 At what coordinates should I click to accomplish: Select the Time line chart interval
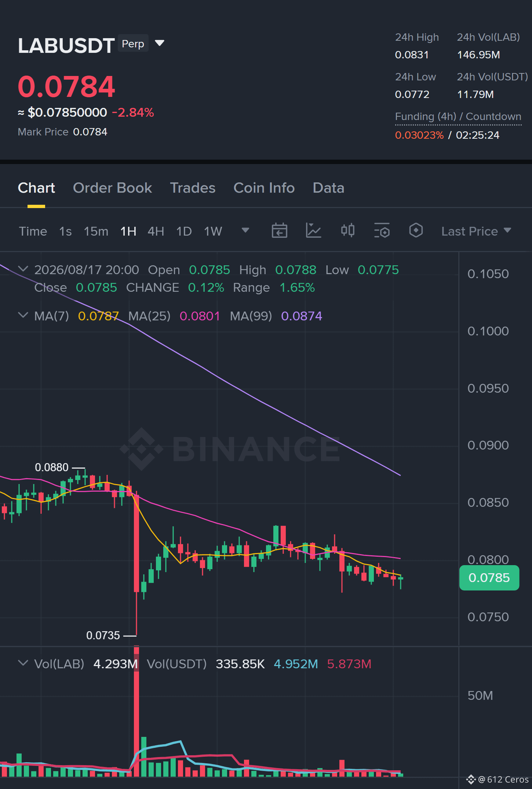click(x=33, y=231)
